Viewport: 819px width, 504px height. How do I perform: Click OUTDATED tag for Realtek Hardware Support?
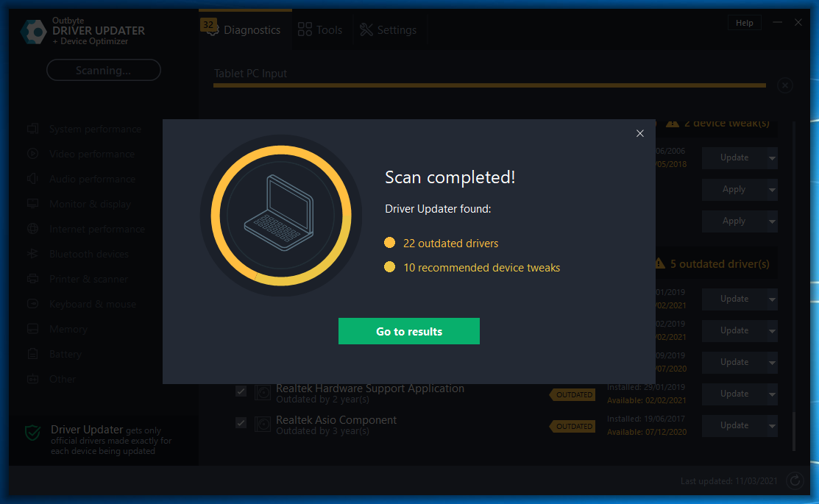point(572,395)
